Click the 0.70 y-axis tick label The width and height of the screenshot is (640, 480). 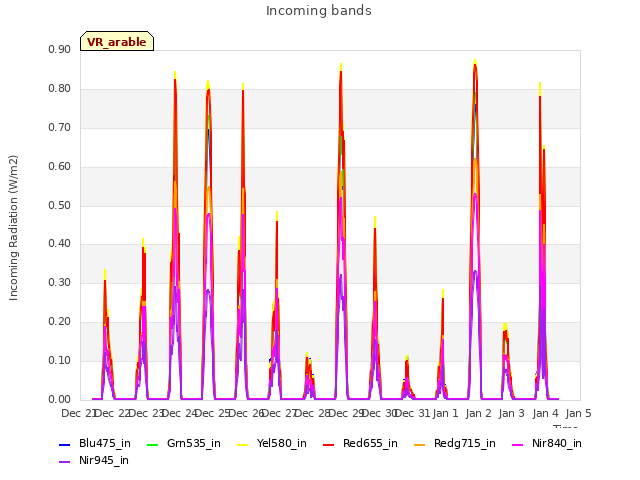(60, 127)
